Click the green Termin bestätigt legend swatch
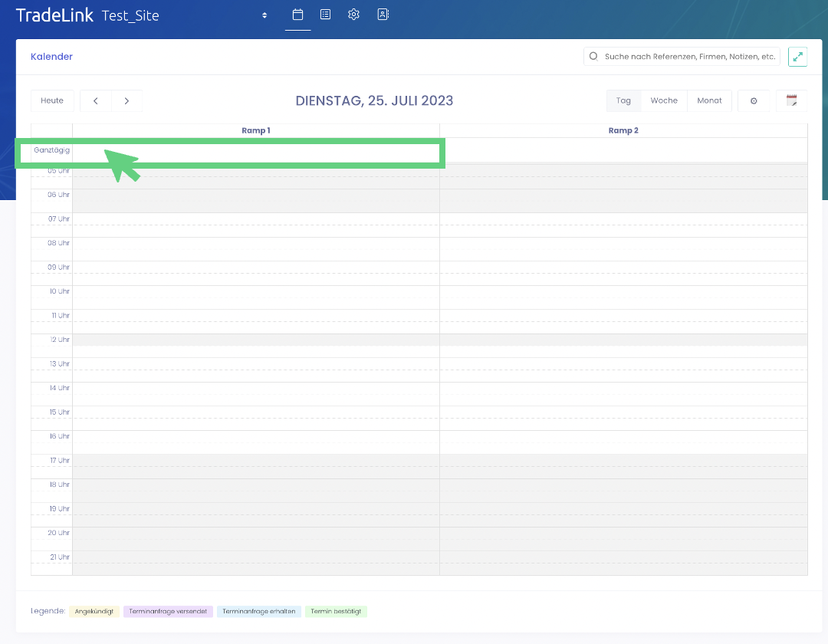This screenshot has height=644, width=828. [x=336, y=612]
